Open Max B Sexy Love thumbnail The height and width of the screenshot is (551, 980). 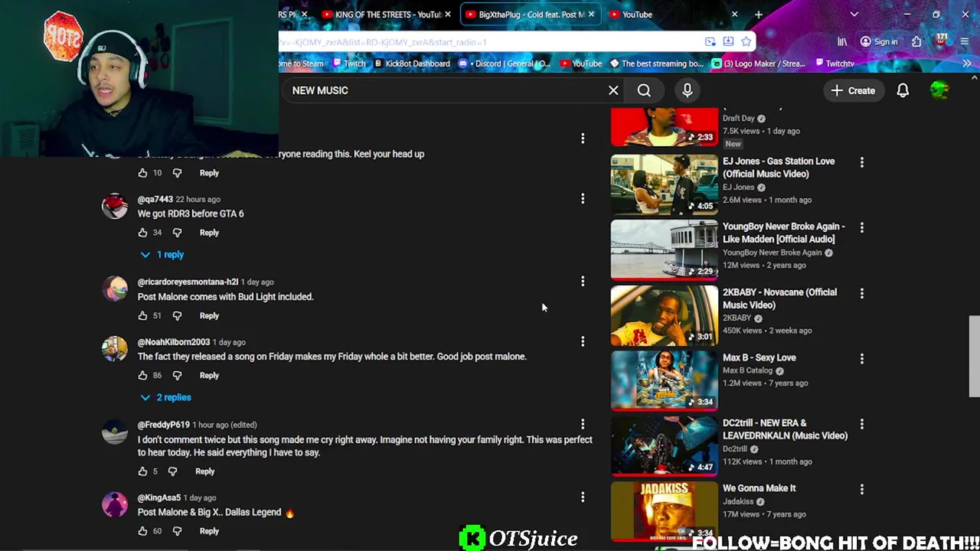(665, 380)
